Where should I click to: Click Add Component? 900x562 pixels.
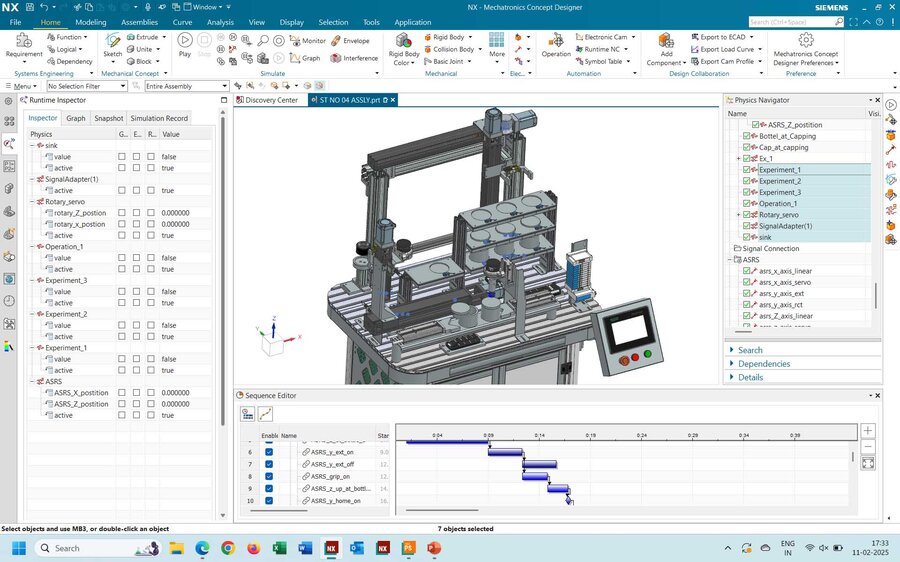[x=666, y=49]
